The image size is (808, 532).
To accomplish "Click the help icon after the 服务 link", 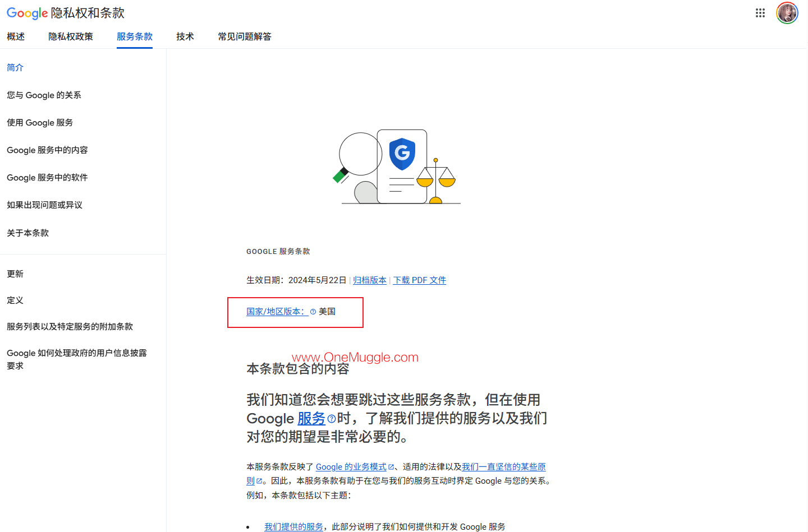I will (x=332, y=419).
